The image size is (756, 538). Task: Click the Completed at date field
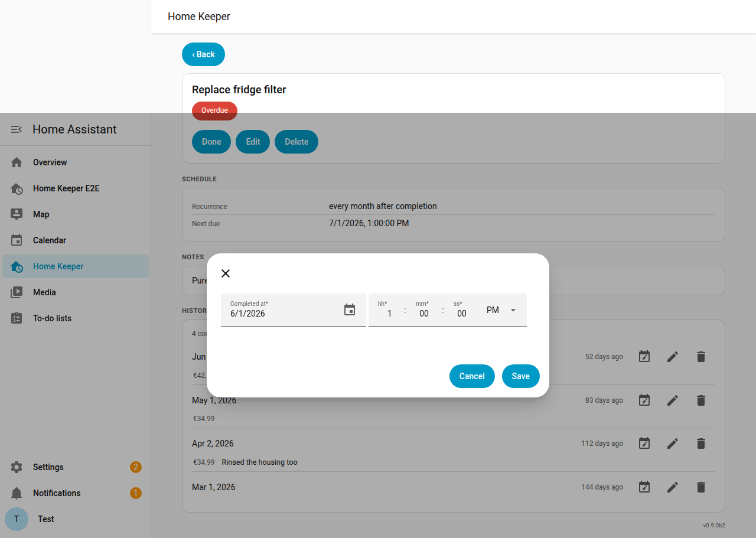(294, 310)
